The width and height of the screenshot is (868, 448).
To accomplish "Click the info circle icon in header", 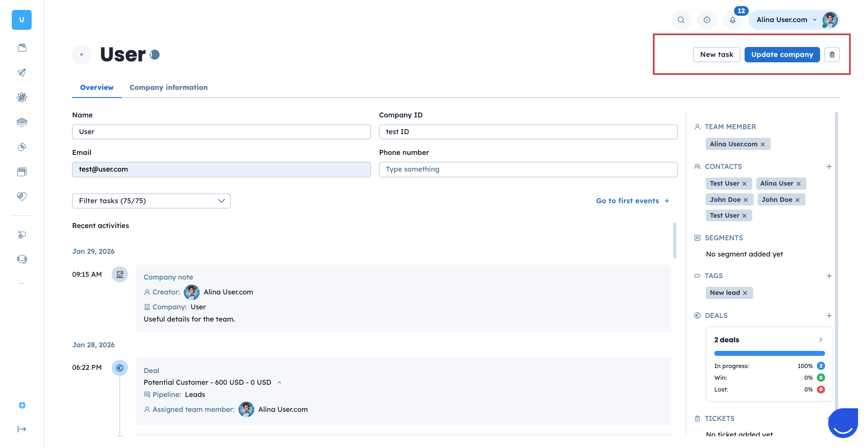I will (707, 20).
